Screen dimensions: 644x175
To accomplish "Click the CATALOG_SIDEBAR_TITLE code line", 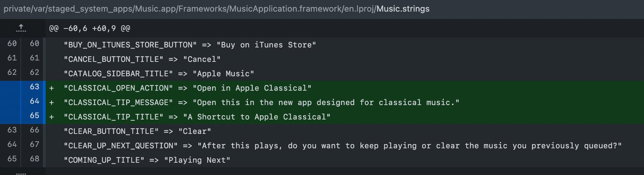I will click(159, 74).
